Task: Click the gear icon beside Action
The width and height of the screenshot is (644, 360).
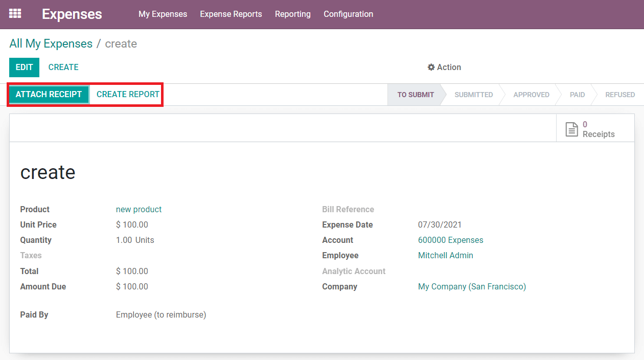Action: [431, 67]
